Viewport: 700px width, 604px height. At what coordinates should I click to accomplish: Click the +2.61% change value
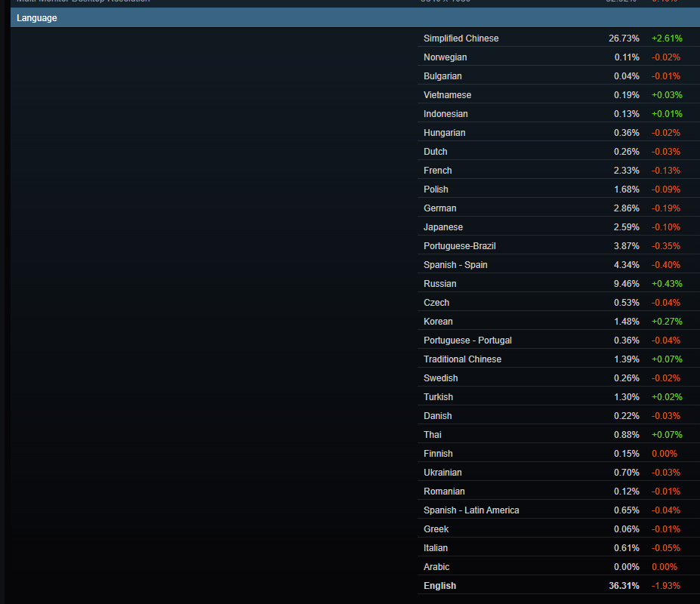tap(667, 39)
